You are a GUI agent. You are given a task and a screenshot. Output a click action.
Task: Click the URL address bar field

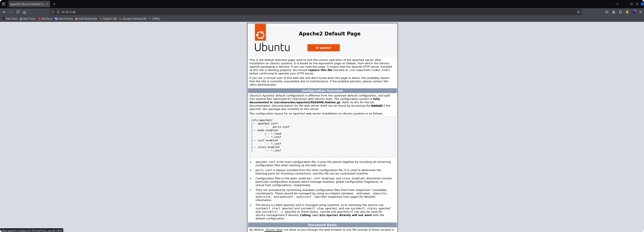(300, 12)
